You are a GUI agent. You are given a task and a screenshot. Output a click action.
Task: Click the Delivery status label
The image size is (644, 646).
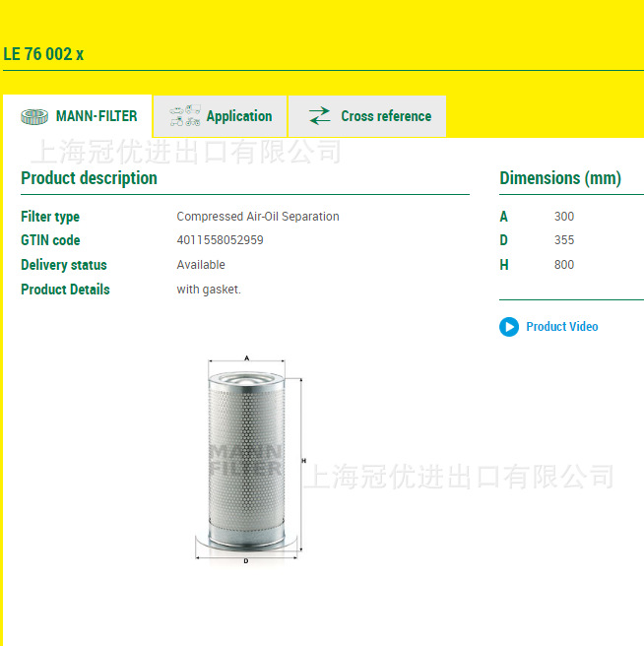64,265
